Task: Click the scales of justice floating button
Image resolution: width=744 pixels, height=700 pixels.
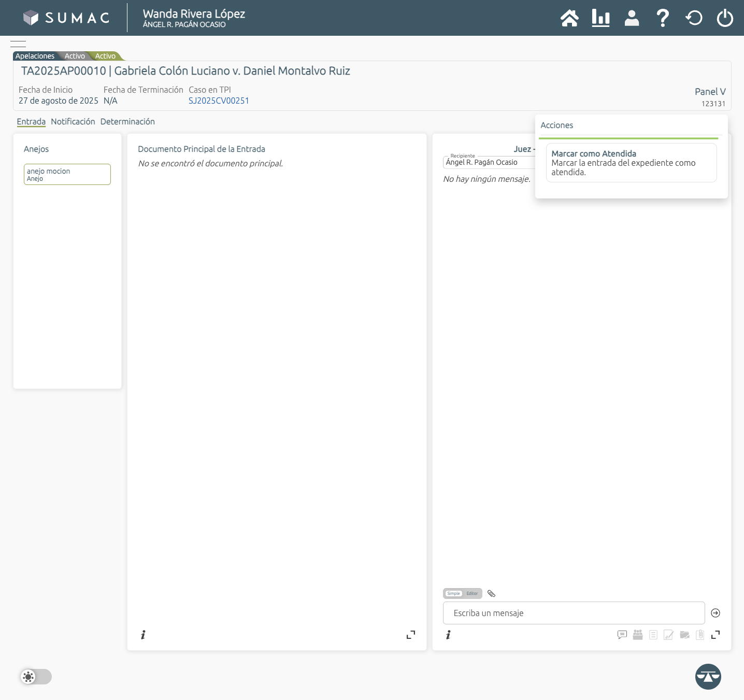Action: [708, 677]
